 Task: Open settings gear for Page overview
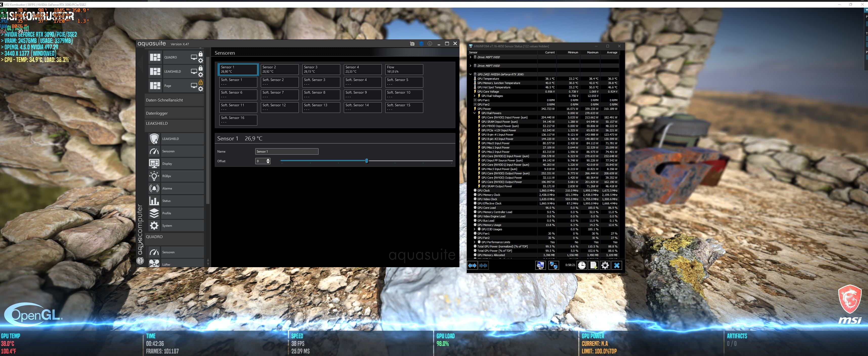(x=200, y=89)
